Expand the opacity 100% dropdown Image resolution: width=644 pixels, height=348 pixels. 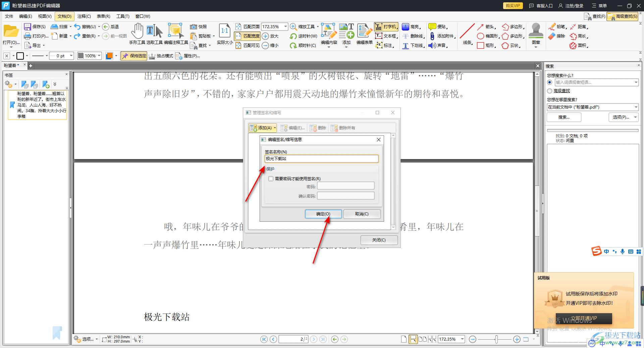(x=99, y=56)
